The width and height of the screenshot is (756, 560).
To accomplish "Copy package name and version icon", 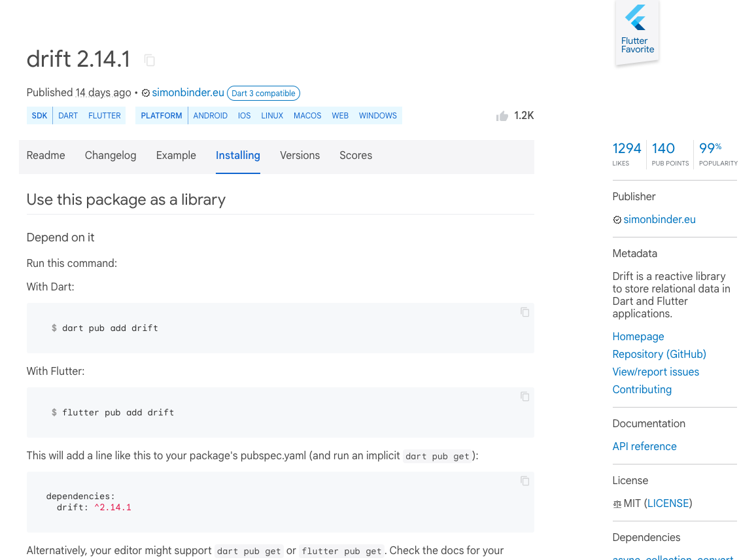I will tap(150, 60).
